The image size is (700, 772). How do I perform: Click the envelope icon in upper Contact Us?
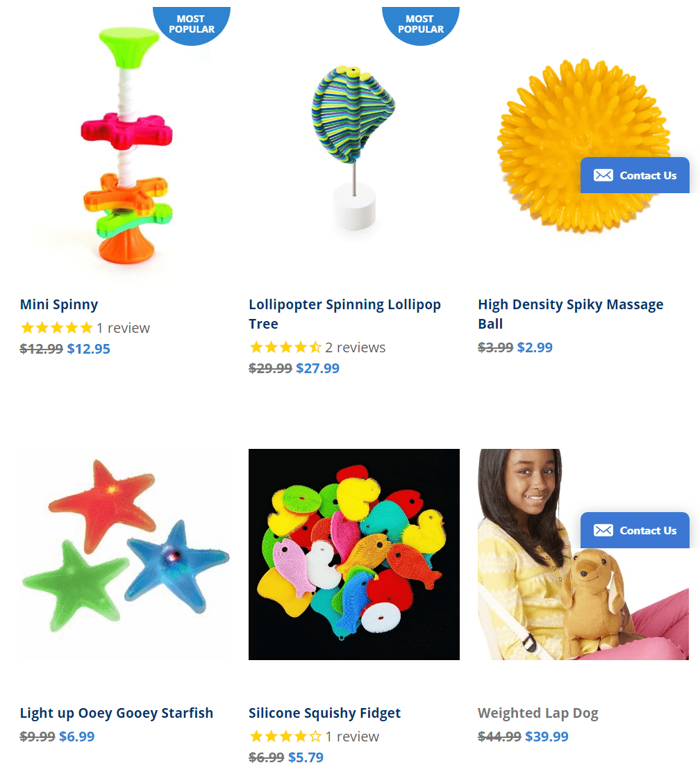603,175
